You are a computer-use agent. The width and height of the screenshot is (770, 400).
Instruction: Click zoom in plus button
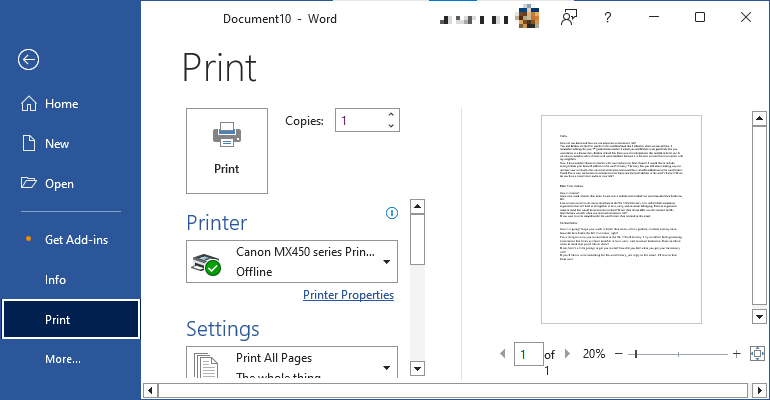736,354
